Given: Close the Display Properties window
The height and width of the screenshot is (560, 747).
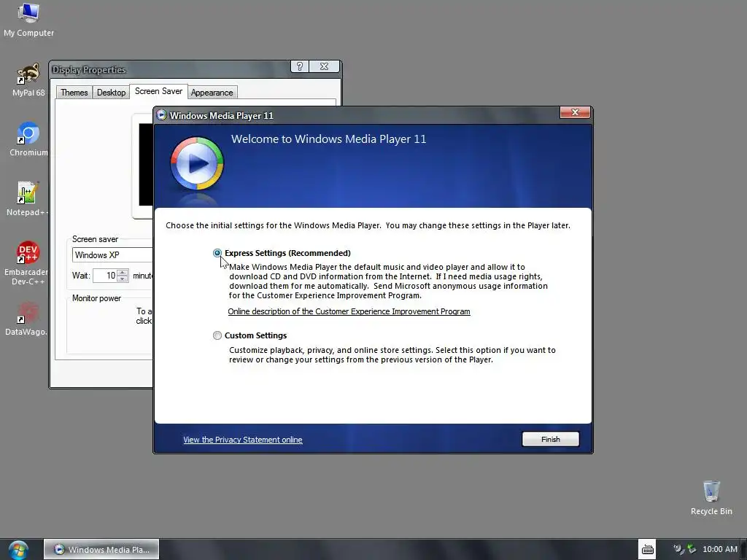Looking at the screenshot, I should [324, 66].
